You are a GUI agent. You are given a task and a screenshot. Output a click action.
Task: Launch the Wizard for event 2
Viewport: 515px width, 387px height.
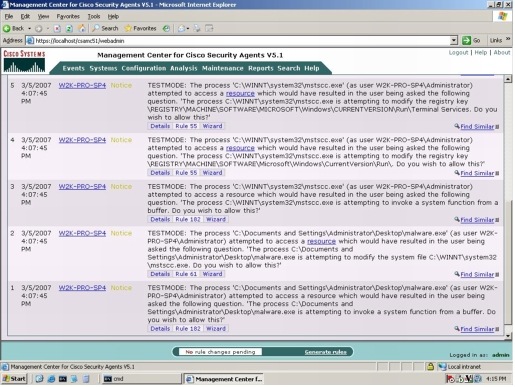212,274
